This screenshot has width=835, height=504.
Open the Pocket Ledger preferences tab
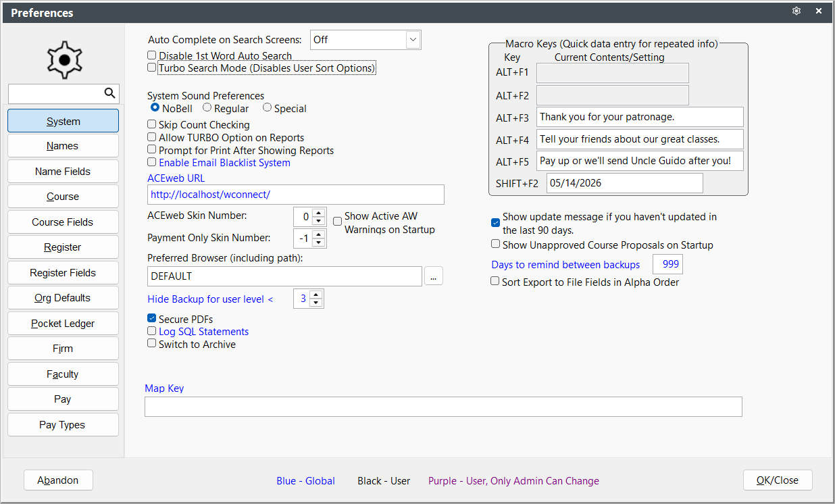coord(64,324)
